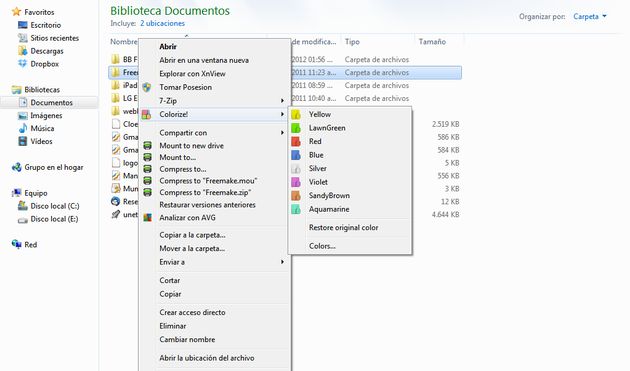Select the SandyBrown folder icon
Viewport: 630px width, 371px height.
pyautogui.click(x=296, y=196)
